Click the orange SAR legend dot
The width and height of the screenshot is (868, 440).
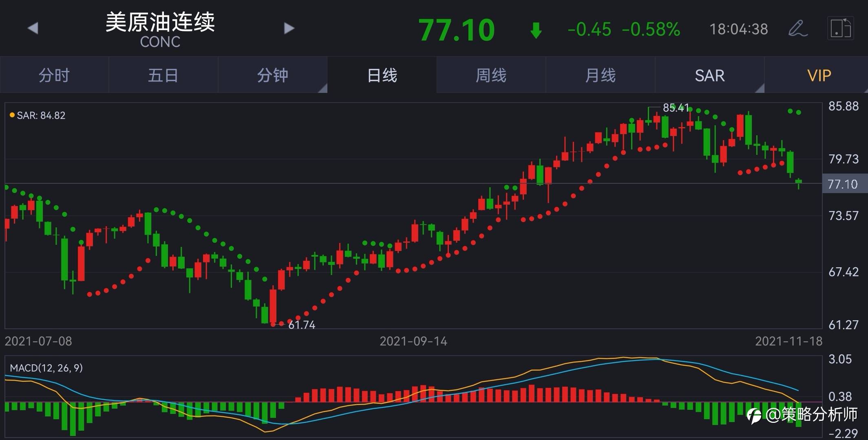click(12, 115)
